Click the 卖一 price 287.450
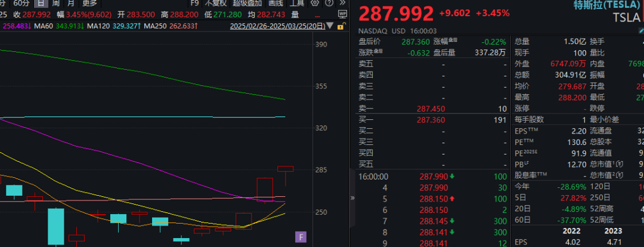644x247 pixels. coord(431,109)
